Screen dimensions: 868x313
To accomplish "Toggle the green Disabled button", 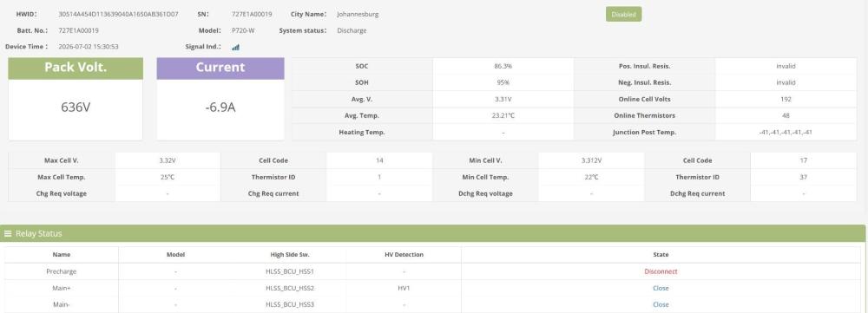I will click(624, 15).
